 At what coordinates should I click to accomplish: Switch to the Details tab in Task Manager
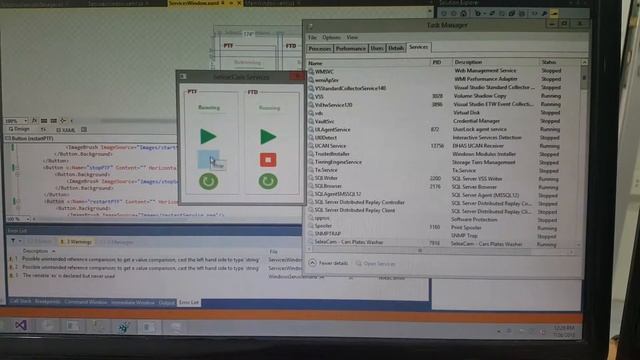pos(396,48)
